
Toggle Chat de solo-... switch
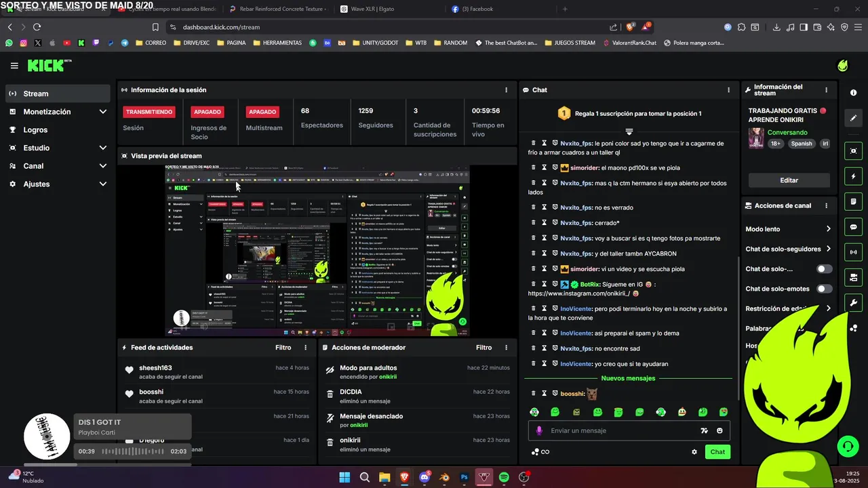pyautogui.click(x=824, y=269)
